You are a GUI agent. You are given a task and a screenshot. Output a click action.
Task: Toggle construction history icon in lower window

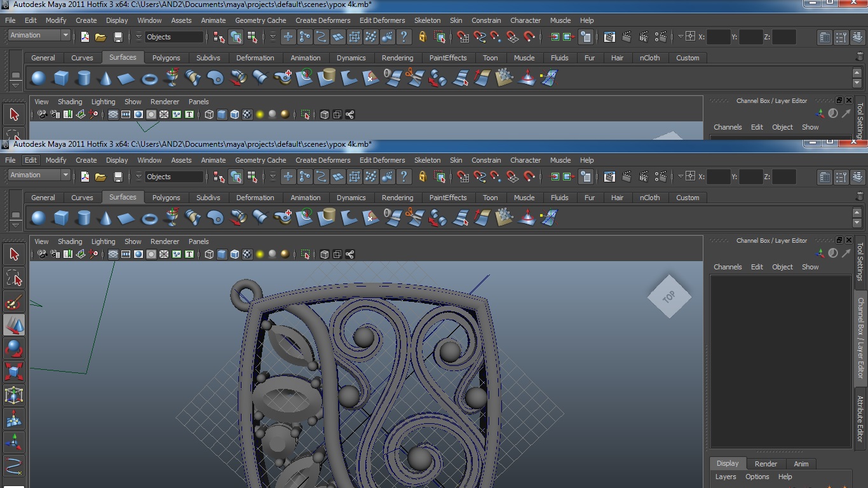[x=585, y=177]
